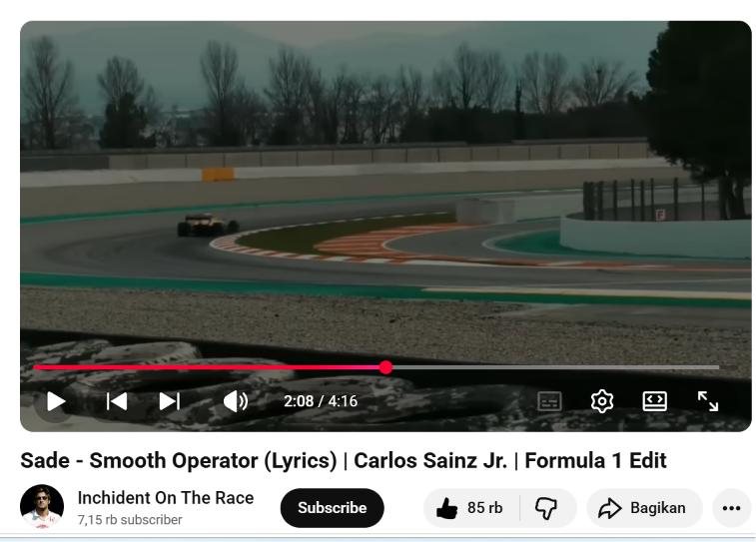Image resolution: width=756 pixels, height=542 pixels.
Task: Play the paused video
Action: coord(56,401)
